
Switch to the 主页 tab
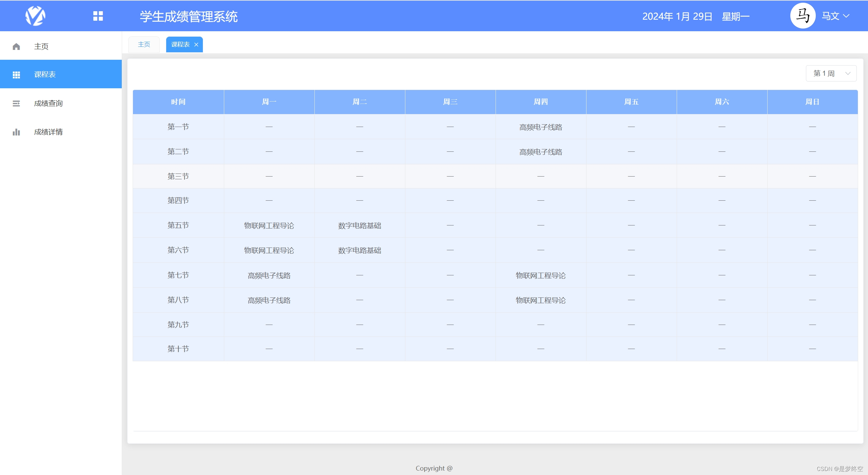[144, 44]
